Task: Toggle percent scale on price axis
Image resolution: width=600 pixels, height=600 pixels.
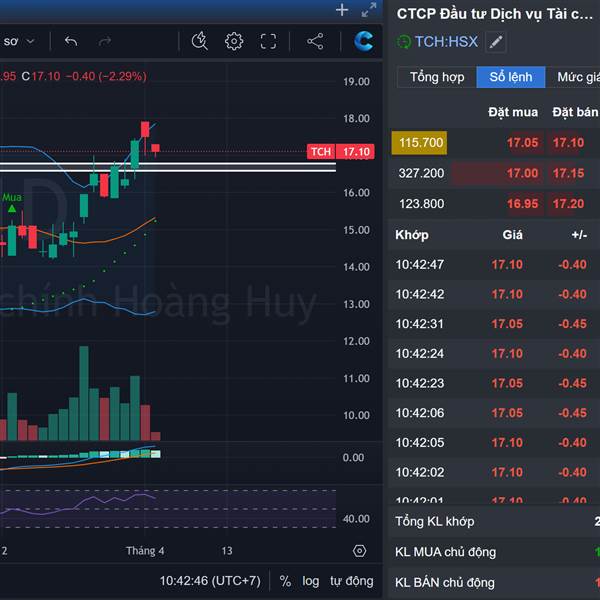Action: tap(285, 581)
